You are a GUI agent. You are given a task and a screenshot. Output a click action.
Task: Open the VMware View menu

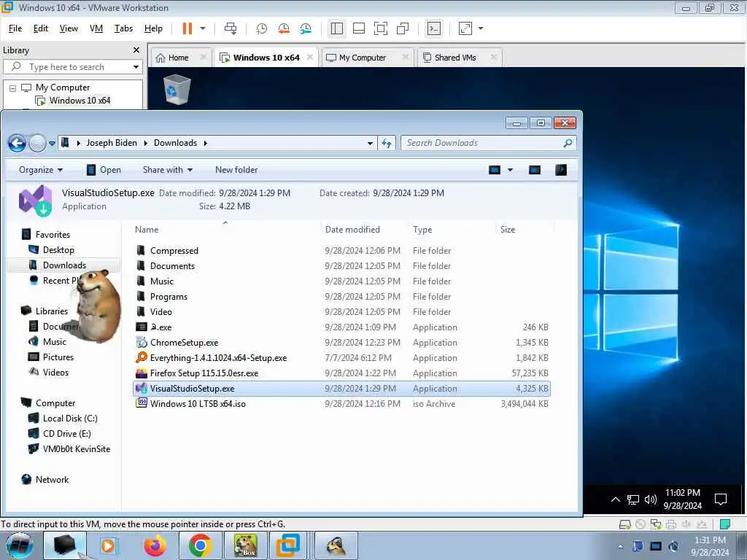pyautogui.click(x=69, y=28)
